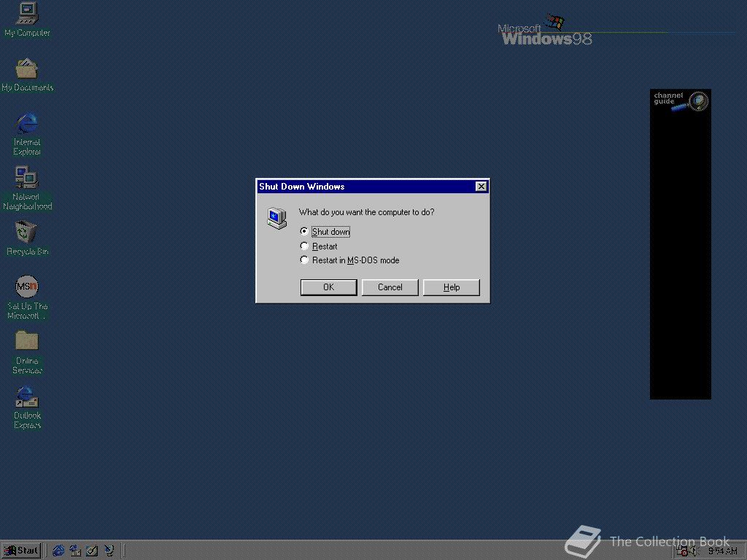The height and width of the screenshot is (560, 747).
Task: Click the Show Desktop quick launch icon
Action: [x=92, y=551]
